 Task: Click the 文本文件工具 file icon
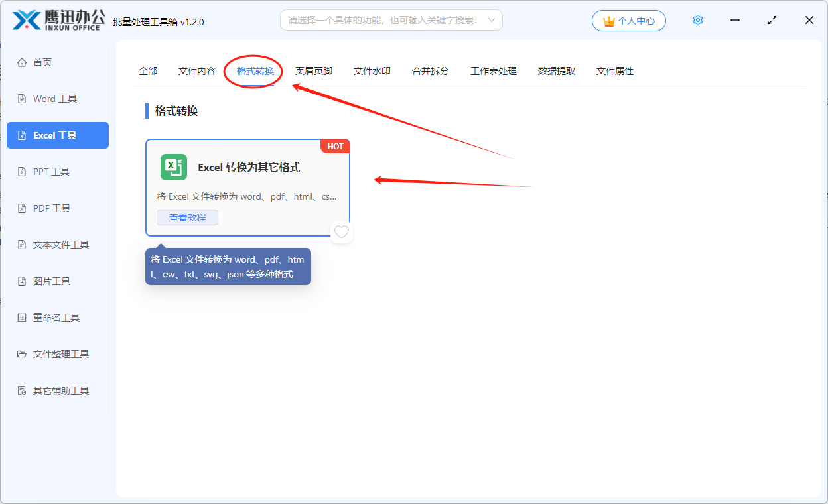tap(22, 245)
